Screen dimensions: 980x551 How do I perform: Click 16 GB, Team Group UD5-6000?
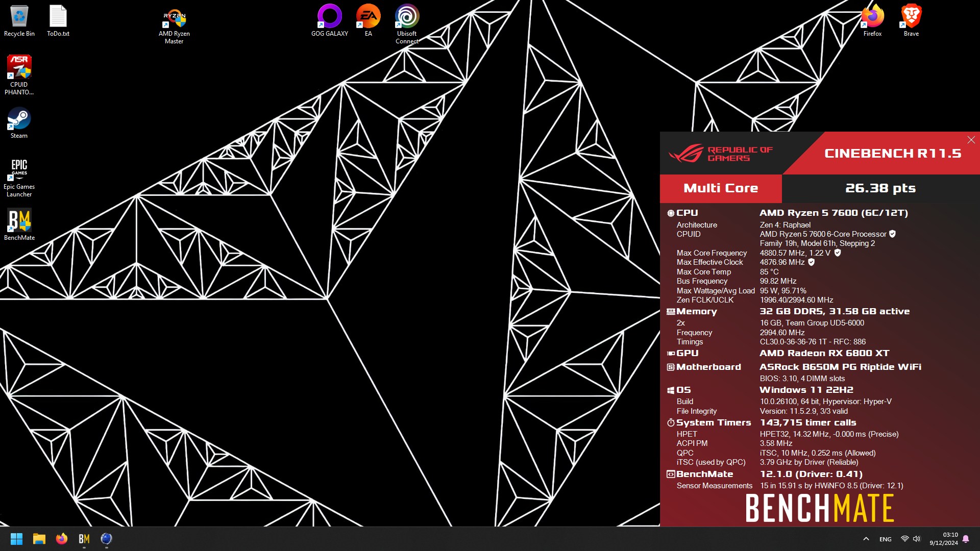coord(812,323)
